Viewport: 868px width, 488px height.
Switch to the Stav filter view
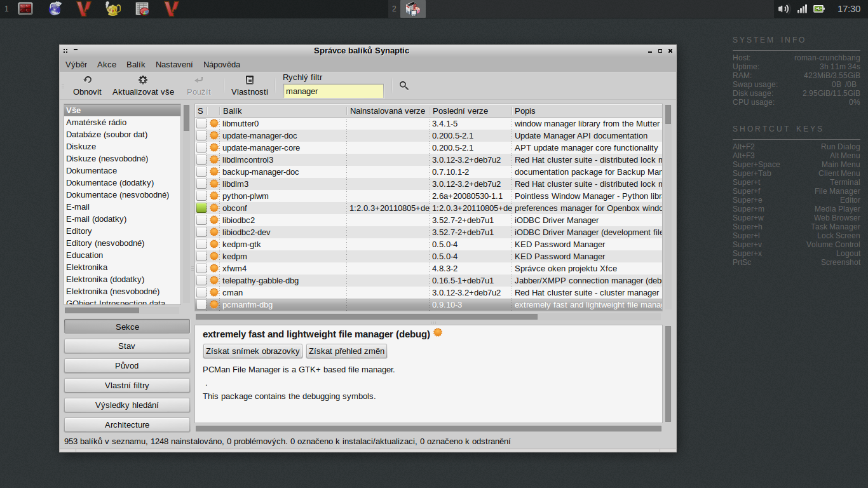pos(127,346)
